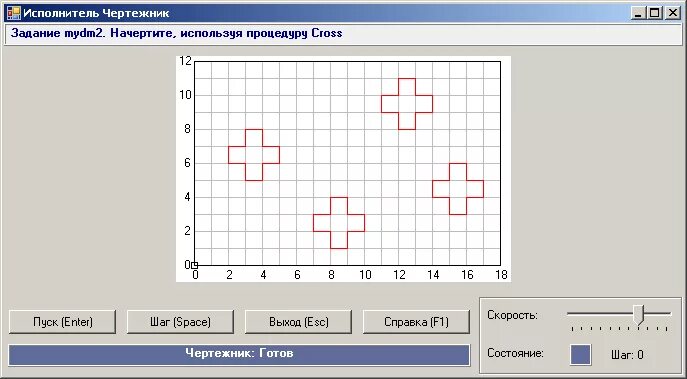Click the x-axis label 18

tap(501, 275)
